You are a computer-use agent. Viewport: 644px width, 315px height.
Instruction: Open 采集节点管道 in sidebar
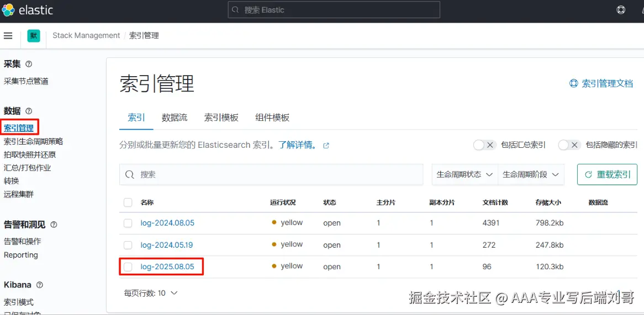pyautogui.click(x=26, y=81)
